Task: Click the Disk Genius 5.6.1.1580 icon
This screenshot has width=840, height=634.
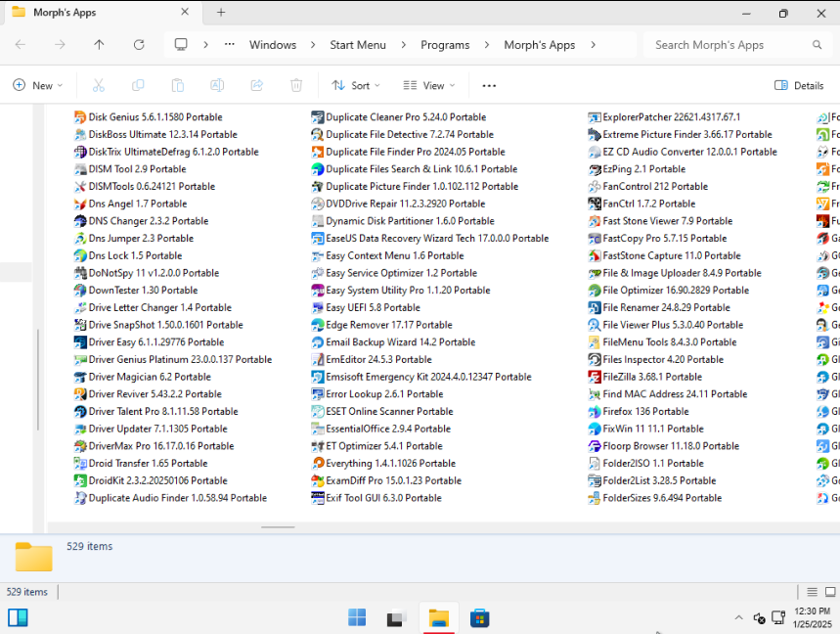Action: pos(80,116)
